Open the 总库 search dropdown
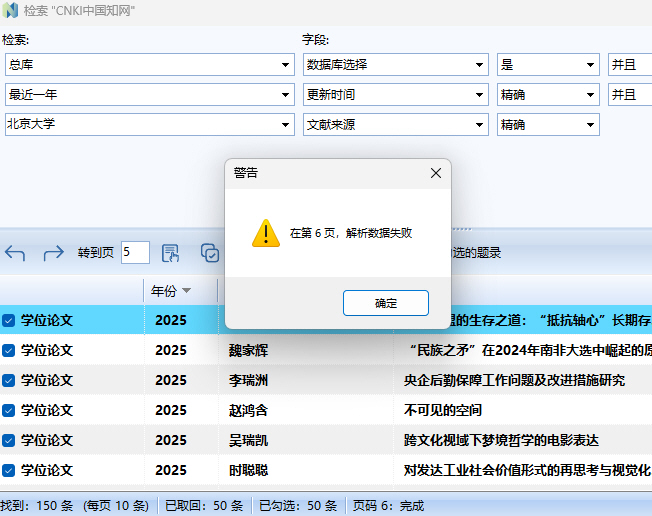 click(x=286, y=65)
